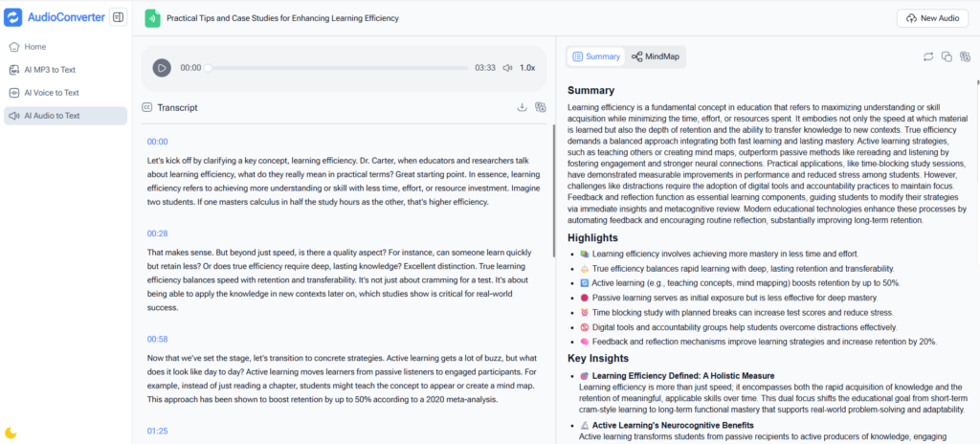Jump to the 00:58 transcript timestamp
Viewport: 980px width, 444px height.
pyautogui.click(x=157, y=339)
